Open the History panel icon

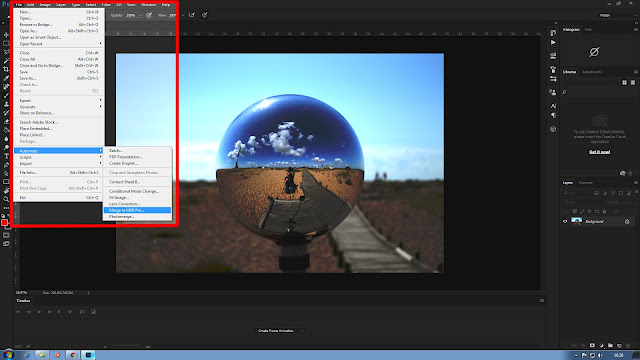(553, 33)
